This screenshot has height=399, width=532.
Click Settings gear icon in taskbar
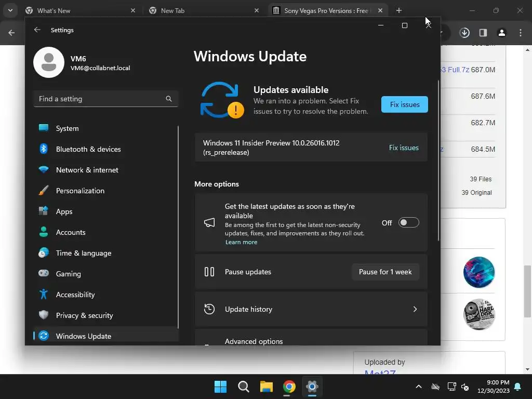pos(312,387)
